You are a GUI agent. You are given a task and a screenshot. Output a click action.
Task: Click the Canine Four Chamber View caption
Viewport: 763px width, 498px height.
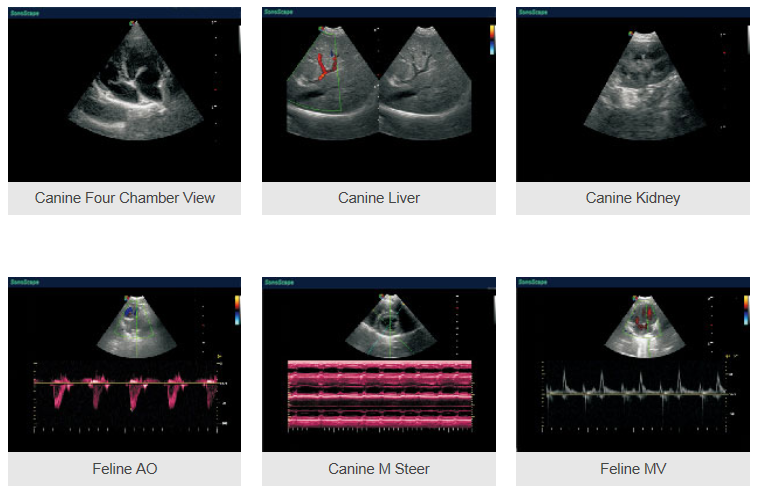(125, 198)
